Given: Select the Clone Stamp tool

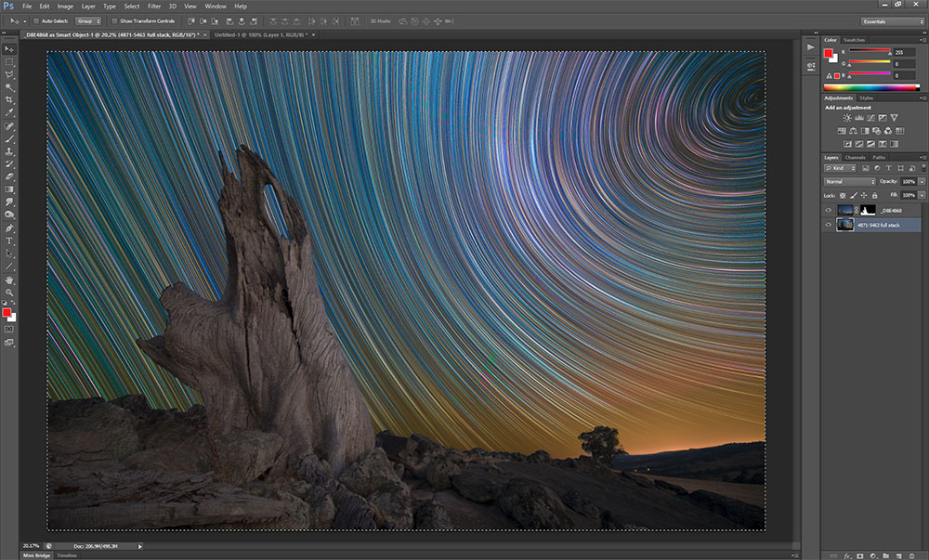Looking at the screenshot, I should click(x=9, y=151).
